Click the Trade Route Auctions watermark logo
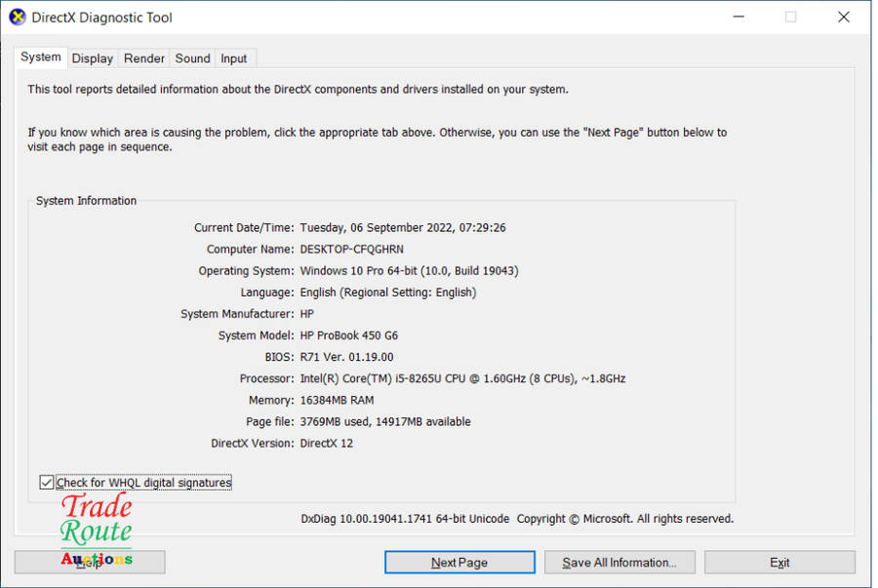Image resolution: width=878 pixels, height=588 pixels. point(96,529)
